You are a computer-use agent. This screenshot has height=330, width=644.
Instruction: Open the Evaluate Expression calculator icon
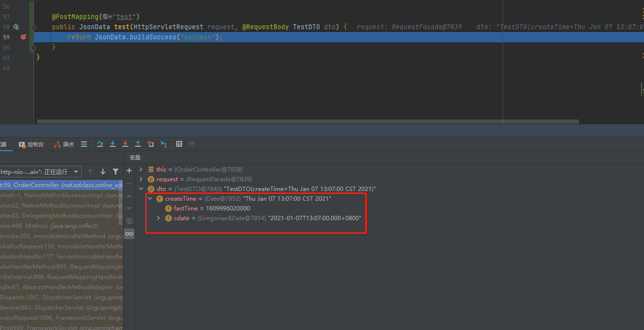click(x=179, y=144)
